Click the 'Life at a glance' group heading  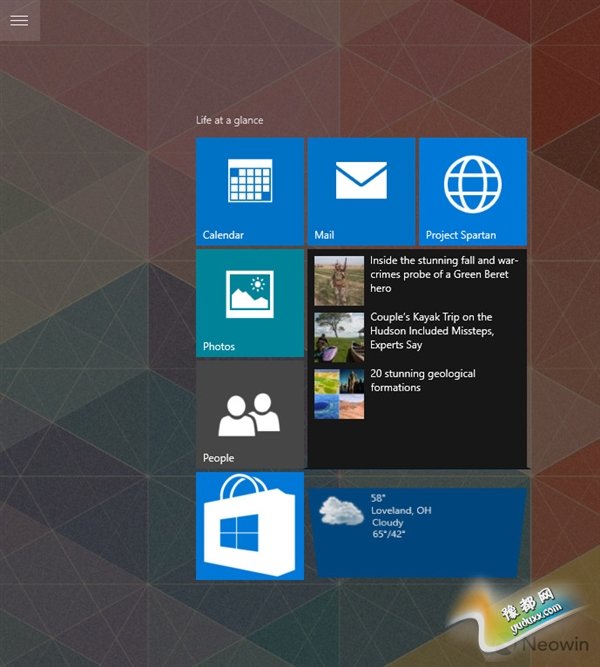coord(229,121)
